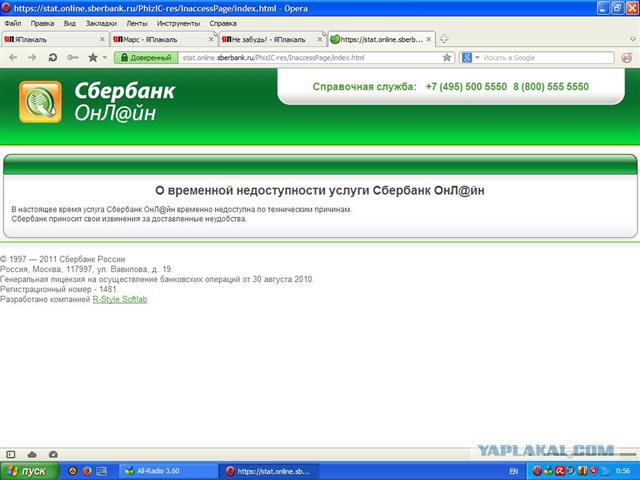The width and height of the screenshot is (640, 480).
Task: Open the password manager key icon
Action: (73, 58)
